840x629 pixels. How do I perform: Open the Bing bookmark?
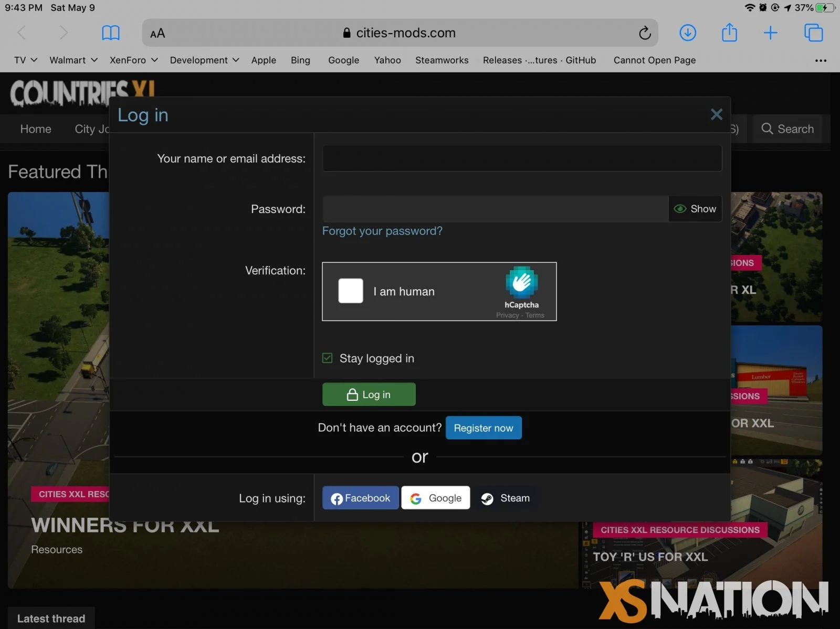tap(300, 60)
